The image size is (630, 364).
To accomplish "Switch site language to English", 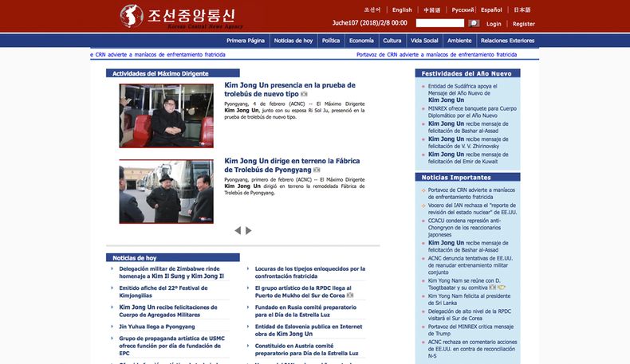I will coord(402,10).
